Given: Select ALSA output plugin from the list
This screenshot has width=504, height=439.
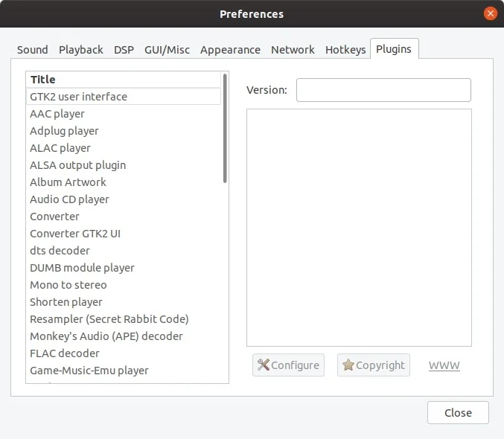Looking at the screenshot, I should point(77,165).
